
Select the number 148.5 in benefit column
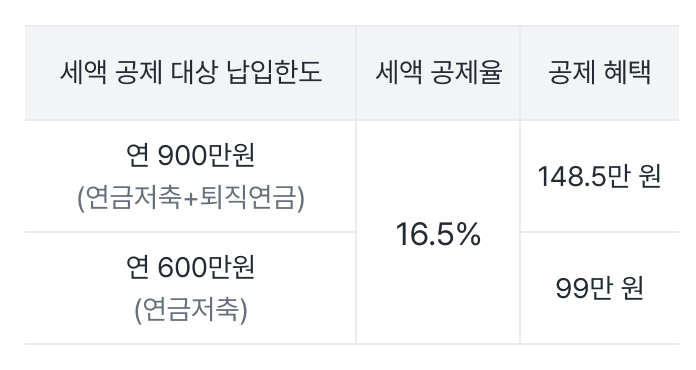coord(571,176)
